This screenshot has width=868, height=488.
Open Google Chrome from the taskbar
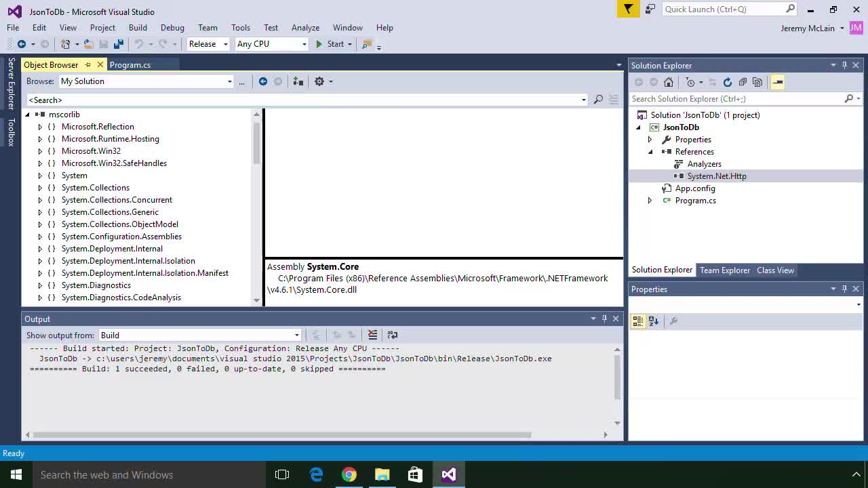click(x=349, y=474)
